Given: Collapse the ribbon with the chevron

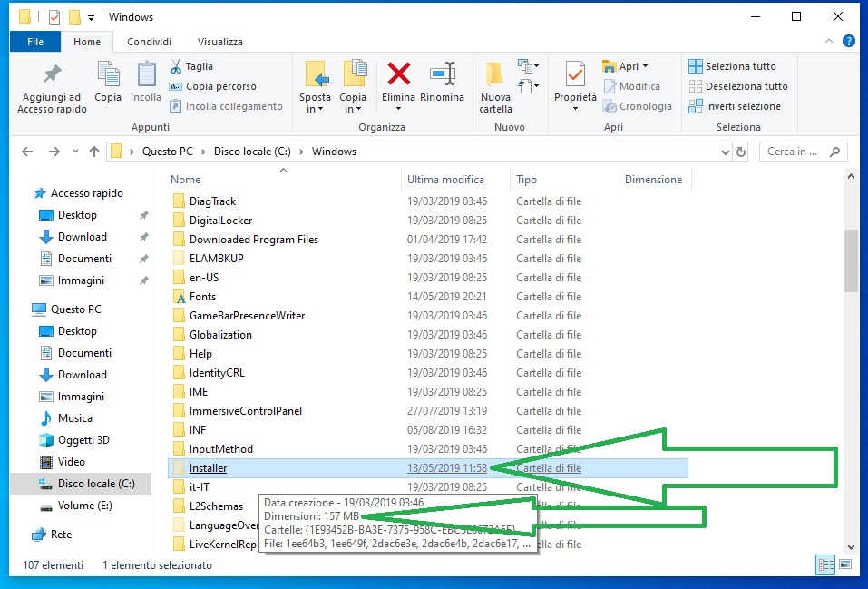Looking at the screenshot, I should [x=829, y=41].
